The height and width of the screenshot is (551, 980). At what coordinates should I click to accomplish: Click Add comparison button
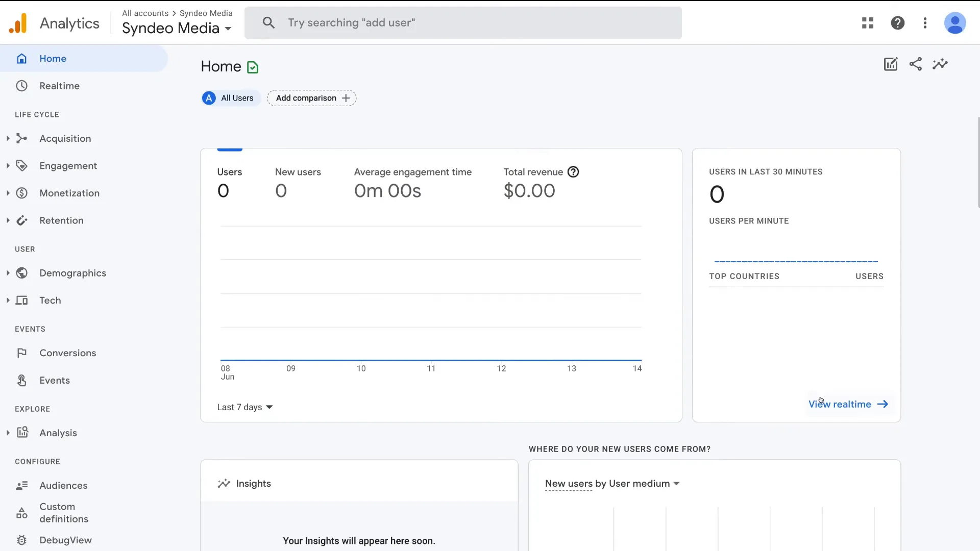pyautogui.click(x=312, y=98)
